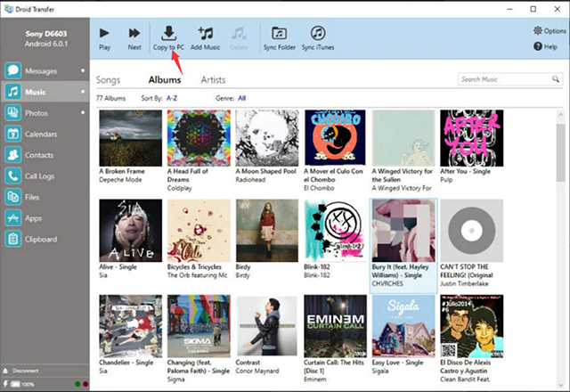
Task: Open the Help button
Action: [x=545, y=46]
